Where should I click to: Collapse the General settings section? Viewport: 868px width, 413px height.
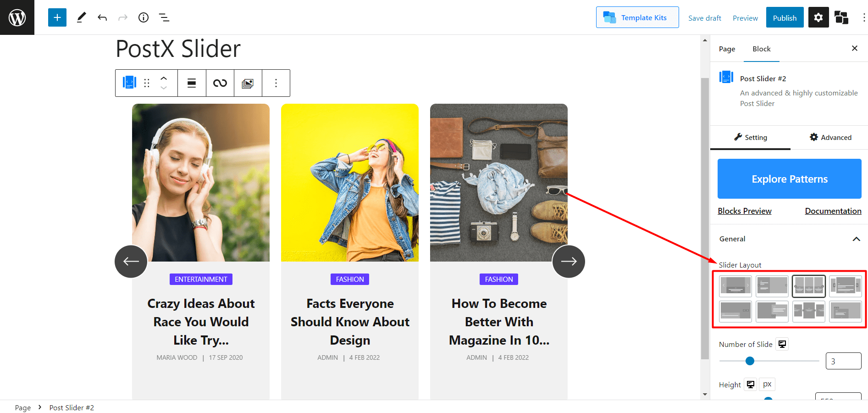pos(856,239)
